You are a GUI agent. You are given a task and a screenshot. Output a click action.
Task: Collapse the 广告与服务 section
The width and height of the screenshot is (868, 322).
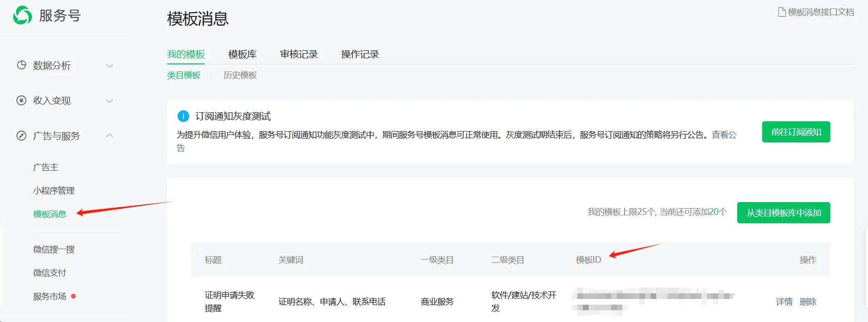click(x=110, y=136)
